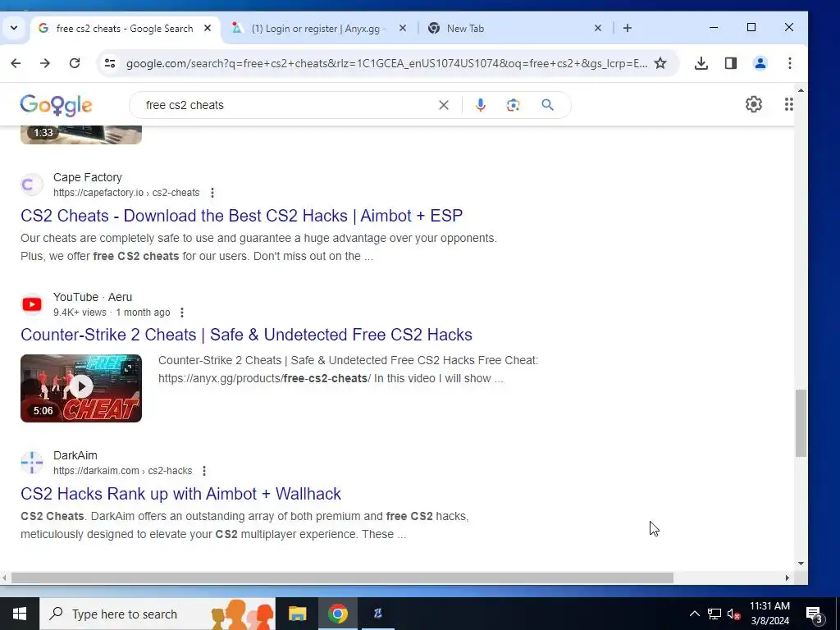840x630 pixels.
Task: Click the capefactory.io URL text
Action: pos(126,193)
